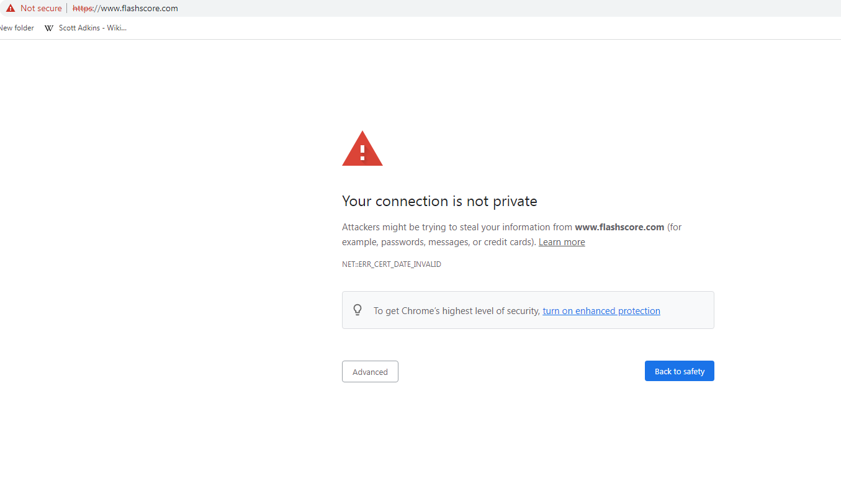Select the www.flashscore.com URL in address bar
Viewport: 841px width, 504px height.
click(x=139, y=9)
